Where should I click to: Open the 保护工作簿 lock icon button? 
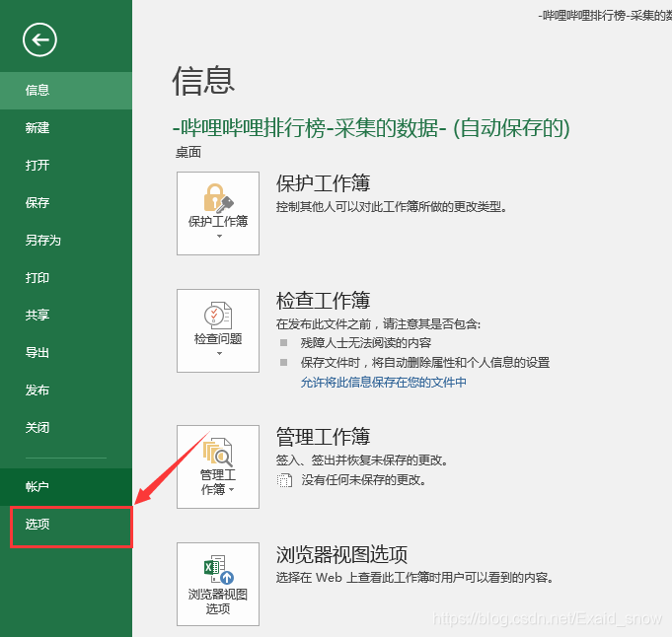tap(218, 213)
